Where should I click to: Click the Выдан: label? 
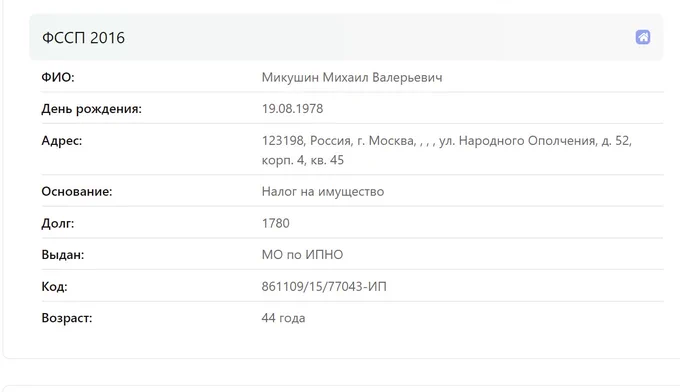coord(62,255)
